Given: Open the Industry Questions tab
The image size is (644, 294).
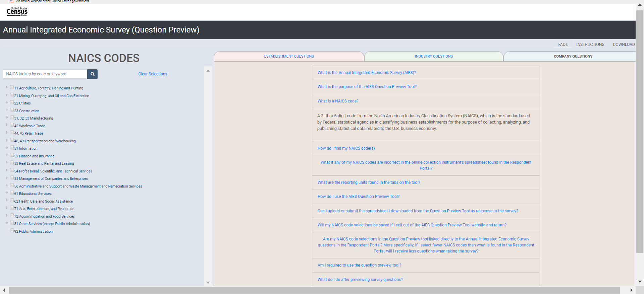Looking at the screenshot, I should [x=433, y=57].
